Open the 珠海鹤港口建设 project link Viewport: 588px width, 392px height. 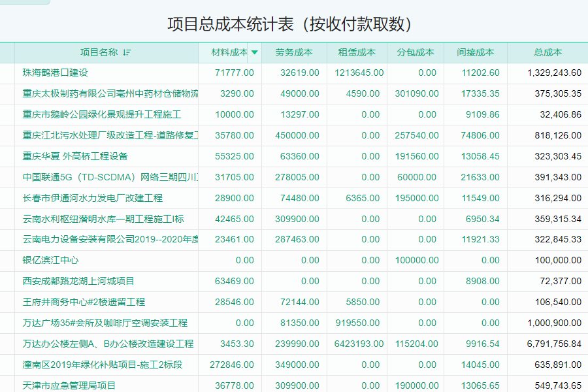click(56, 73)
